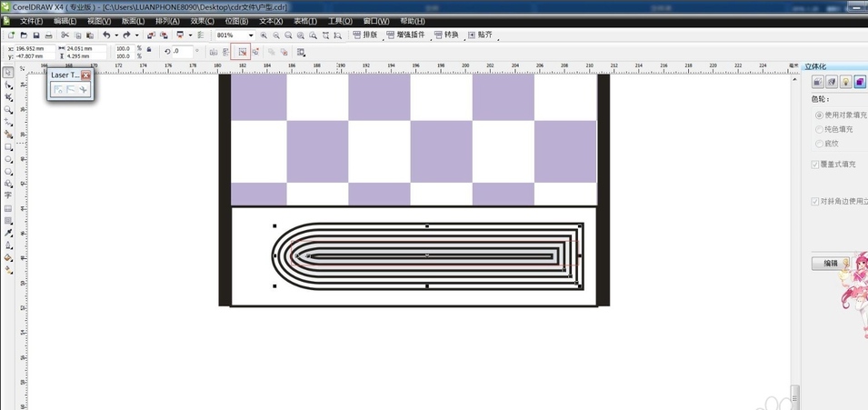Click the 编辑 button in extrude panel
This screenshot has height=410, width=868.
coord(831,264)
